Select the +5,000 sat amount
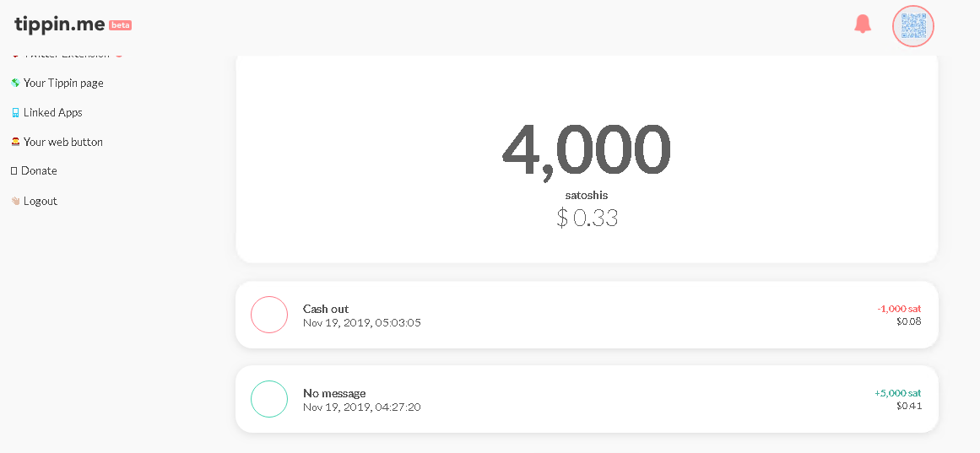 pos(897,393)
